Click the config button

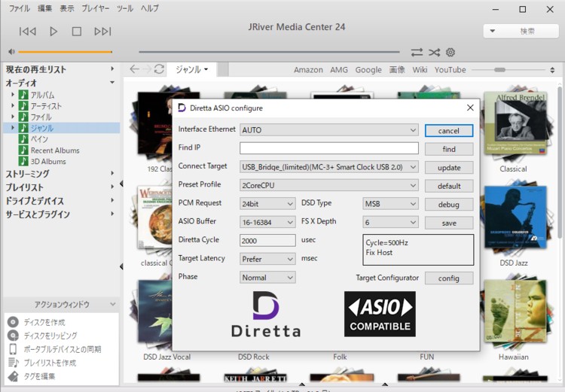(x=449, y=278)
